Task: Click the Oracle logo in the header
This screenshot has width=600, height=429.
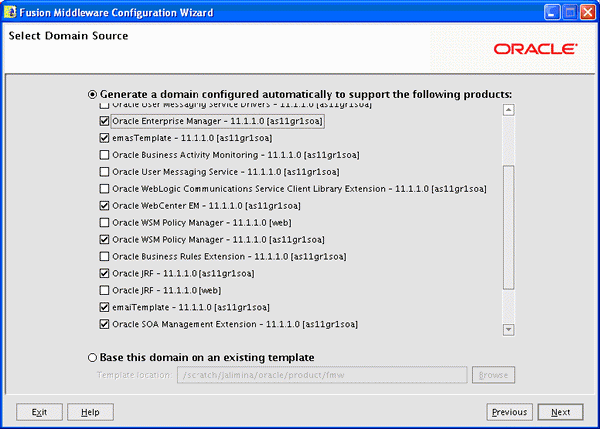Action: tap(535, 49)
